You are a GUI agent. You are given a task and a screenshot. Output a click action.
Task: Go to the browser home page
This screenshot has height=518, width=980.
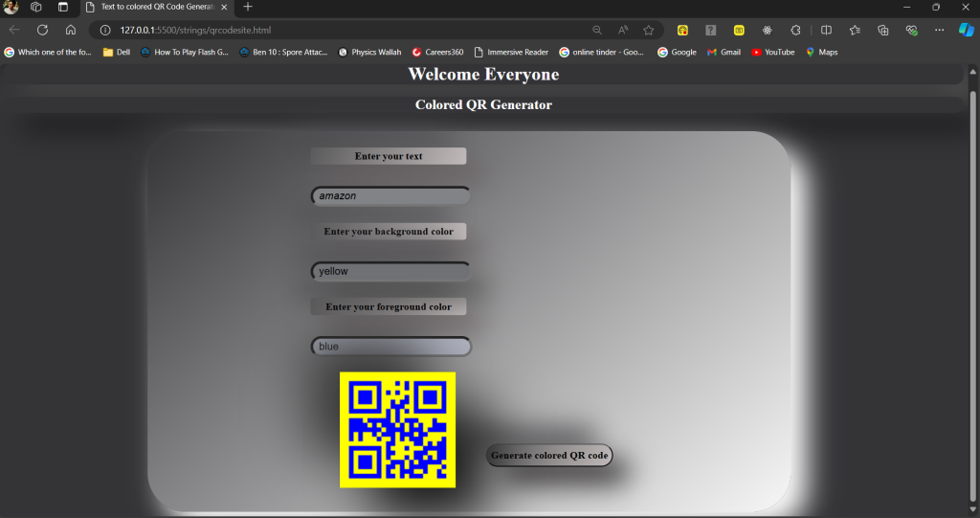click(71, 30)
